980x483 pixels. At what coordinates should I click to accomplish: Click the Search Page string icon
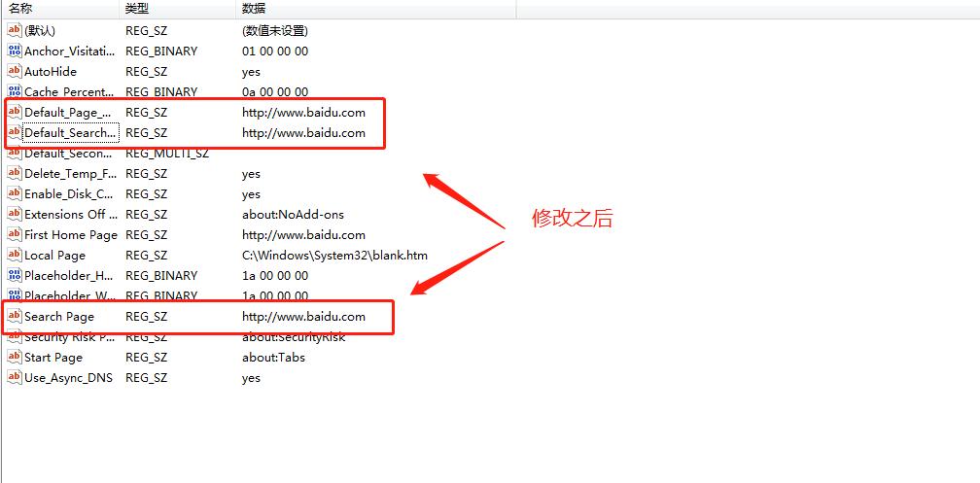(x=15, y=316)
